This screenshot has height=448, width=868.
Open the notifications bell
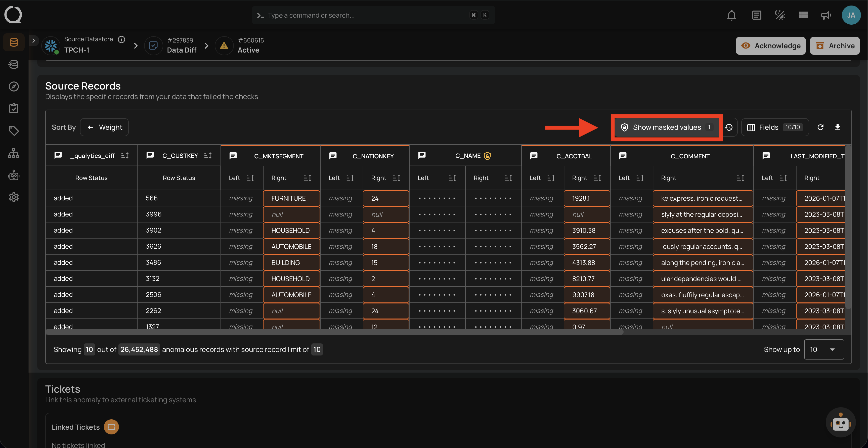731,15
